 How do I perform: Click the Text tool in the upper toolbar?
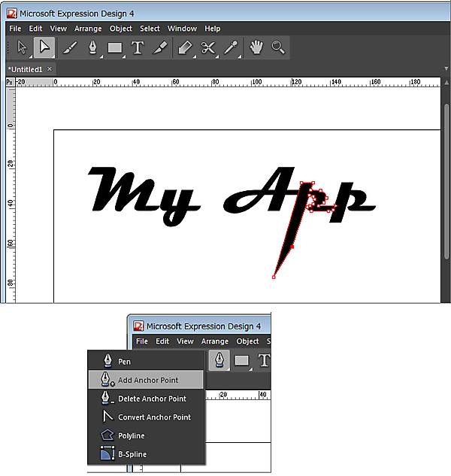138,47
